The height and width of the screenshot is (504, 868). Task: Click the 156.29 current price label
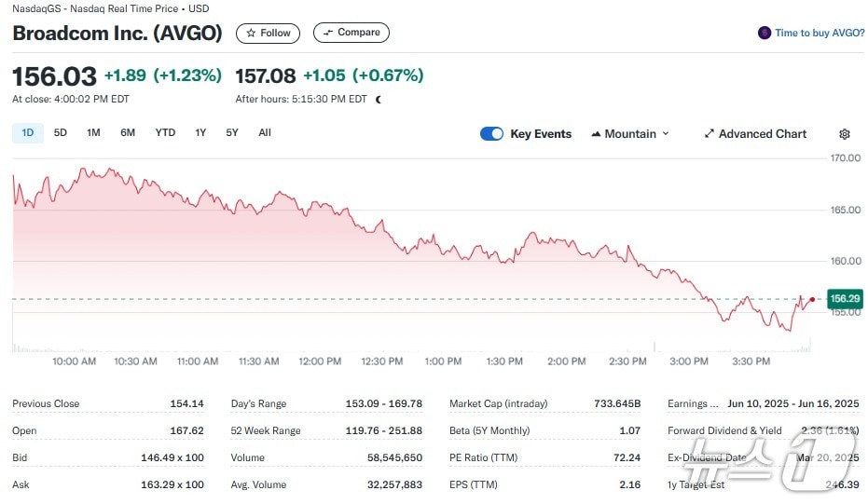point(845,299)
